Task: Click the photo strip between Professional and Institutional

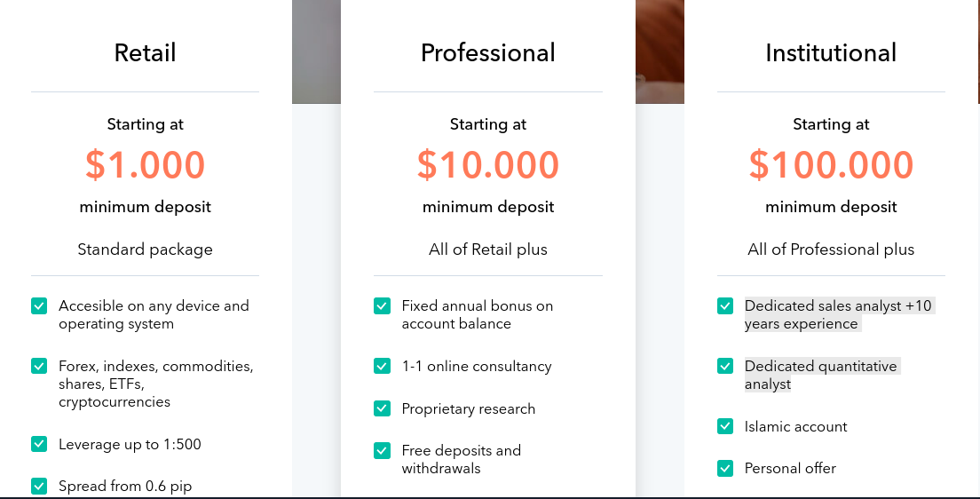Action: (x=660, y=51)
